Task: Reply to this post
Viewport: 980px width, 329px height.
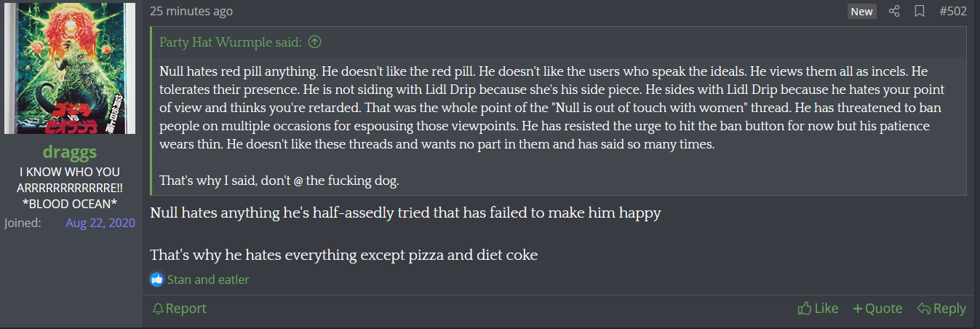Action: pos(941,309)
